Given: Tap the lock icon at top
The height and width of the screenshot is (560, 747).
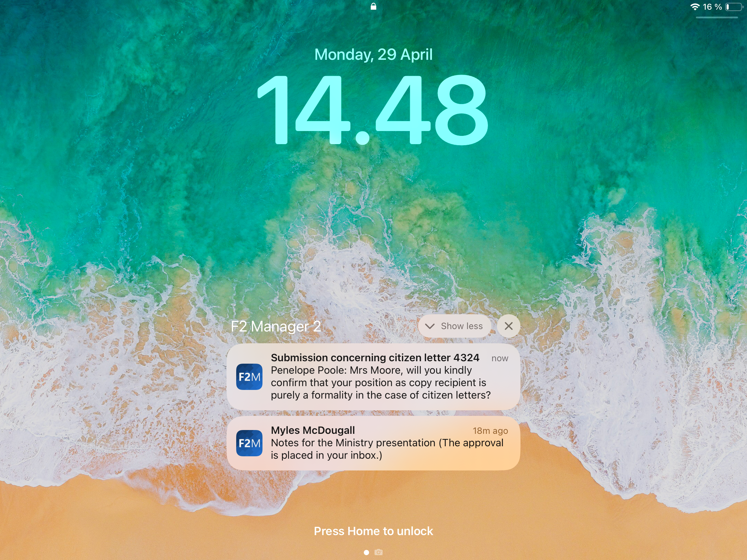Looking at the screenshot, I should [373, 7].
